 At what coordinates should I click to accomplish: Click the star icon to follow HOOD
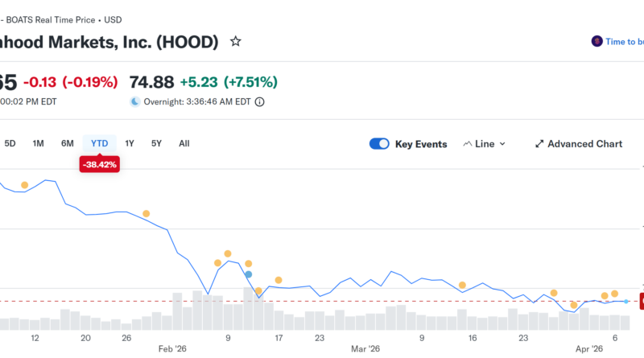235,41
